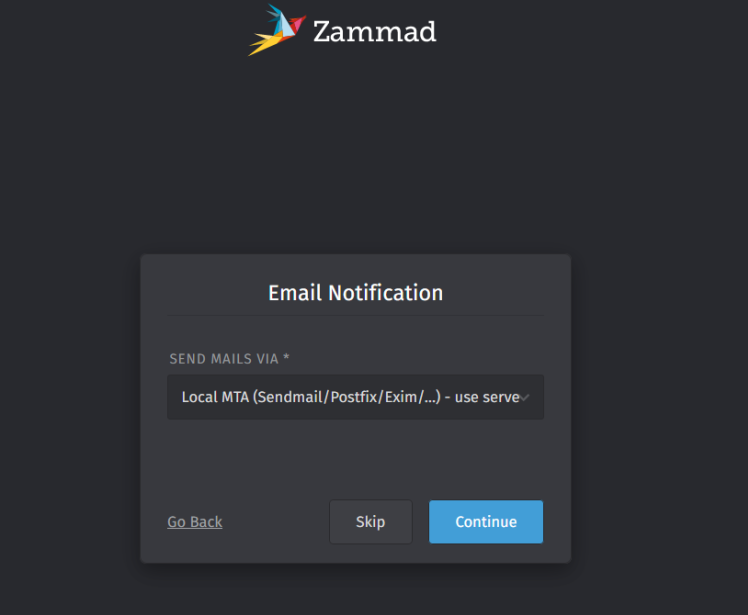Open the Send Mails Via dropdown
This screenshot has width=748, height=615.
[x=355, y=397]
